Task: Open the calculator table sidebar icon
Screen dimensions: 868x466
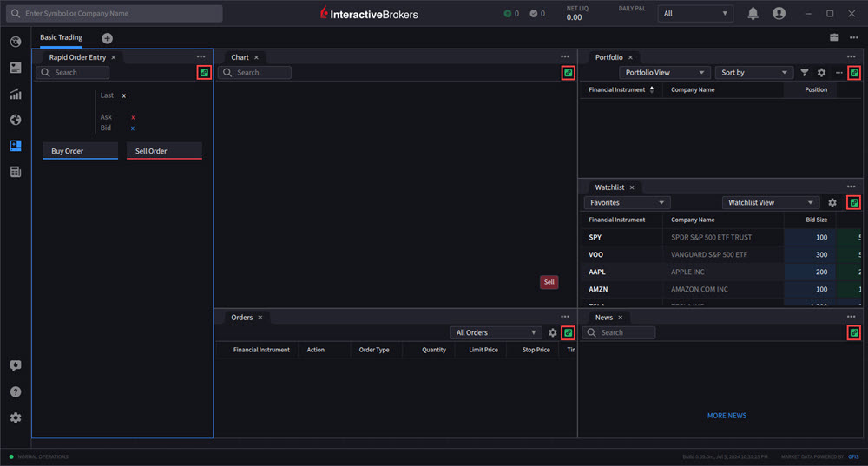Action: click(16, 172)
